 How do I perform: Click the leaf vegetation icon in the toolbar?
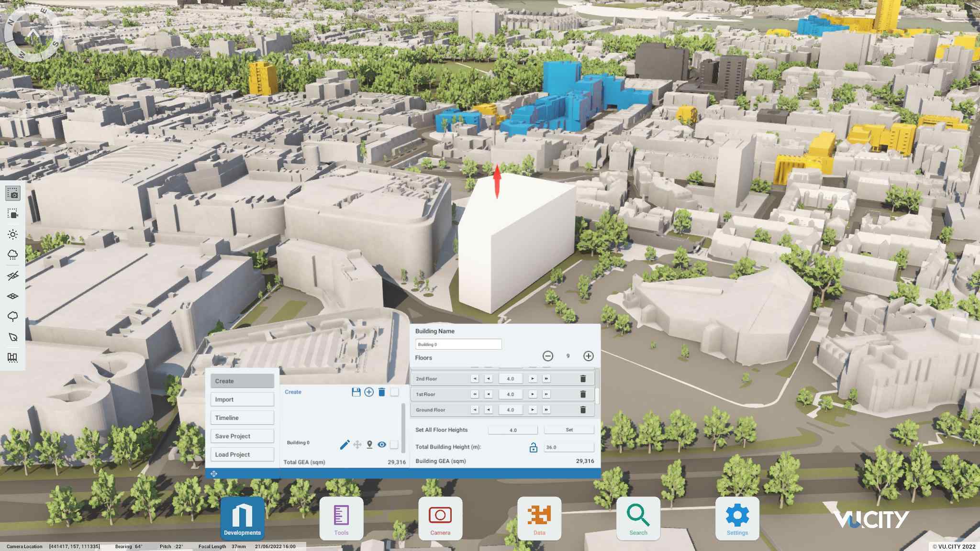coord(13,337)
